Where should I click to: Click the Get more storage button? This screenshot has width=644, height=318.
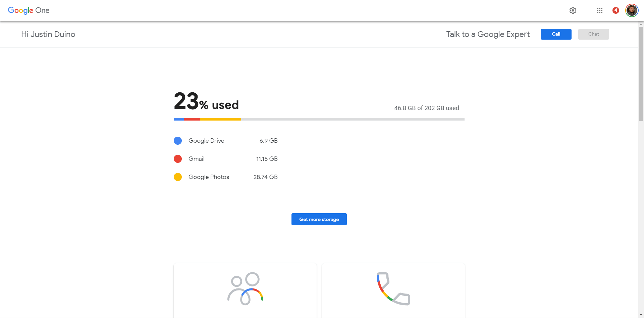(319, 219)
